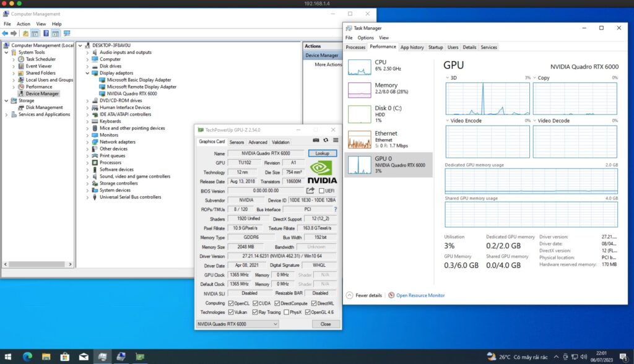The height and width of the screenshot is (364, 634).
Task: Open the 3D graph engine dropdown in Task Manager
Action: tap(447, 77)
